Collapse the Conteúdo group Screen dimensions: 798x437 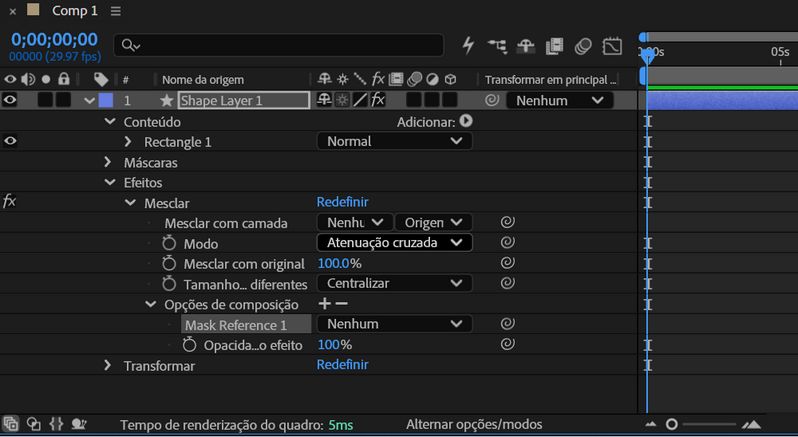pos(110,122)
